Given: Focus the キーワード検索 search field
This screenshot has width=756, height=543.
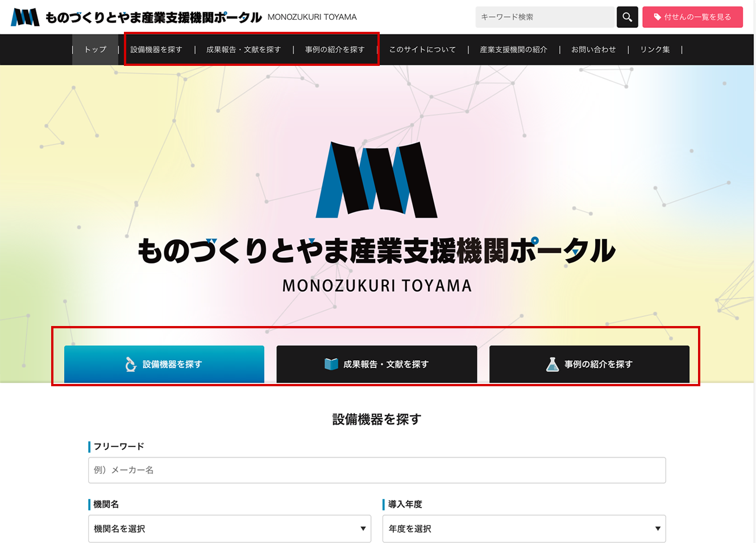Looking at the screenshot, I should (546, 17).
